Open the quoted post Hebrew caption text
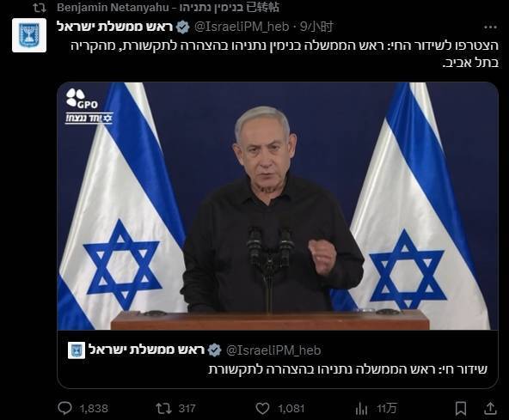Image resolution: width=509 pixels, height=420 pixels. point(347,369)
